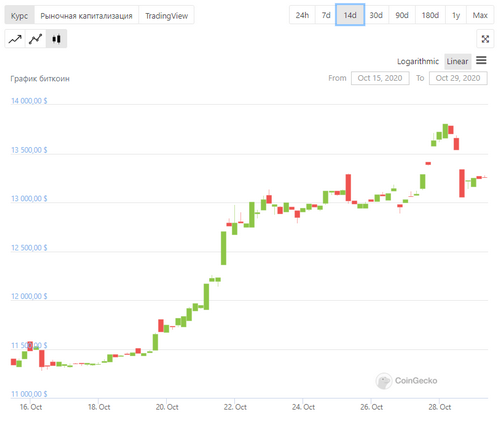Click the 11 000,00 $ axis label
500x427 pixels.
pyautogui.click(x=29, y=394)
